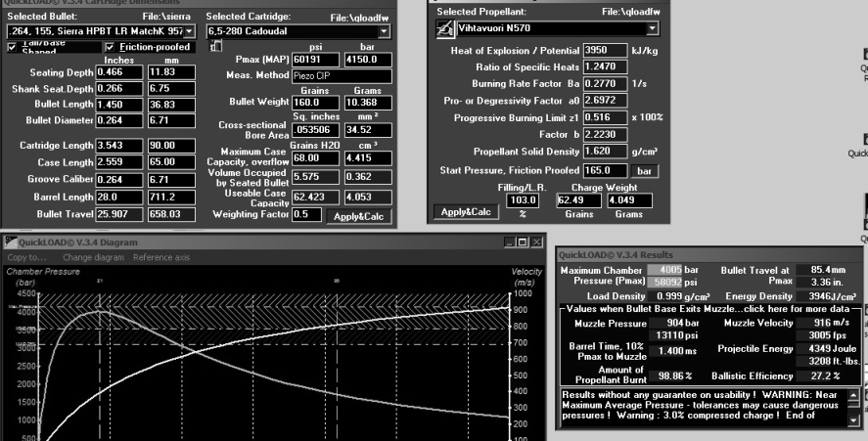Click the Maximum Case Capacity grains H2O field
This screenshot has width=868, height=441.
(x=315, y=158)
